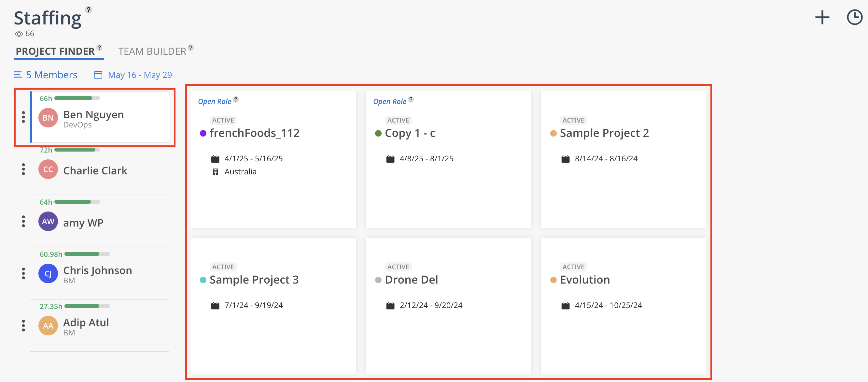
Task: Switch to the Team Builder tab
Action: (x=152, y=51)
